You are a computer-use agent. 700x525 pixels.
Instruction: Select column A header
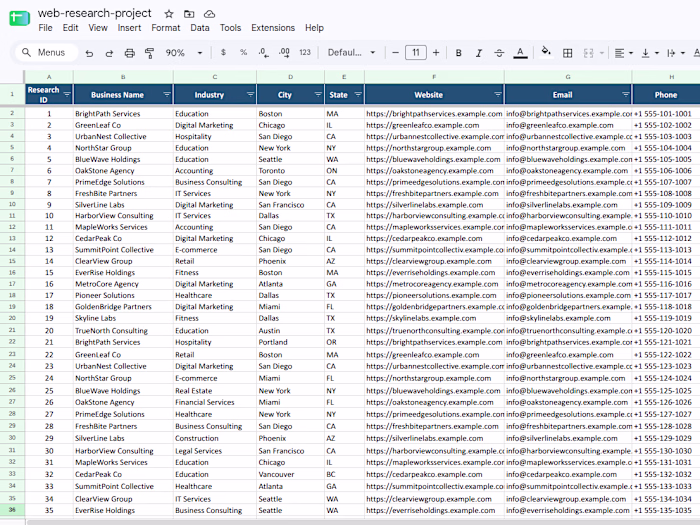tap(49, 77)
